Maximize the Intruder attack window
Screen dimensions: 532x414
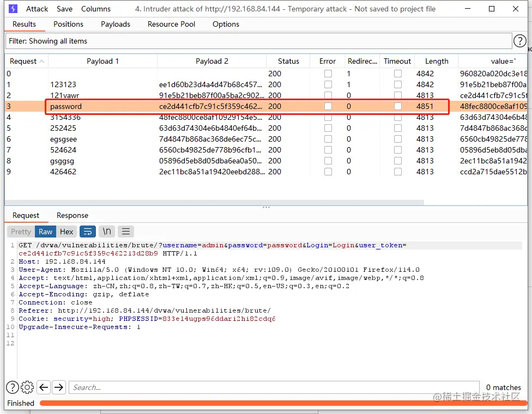(x=491, y=9)
